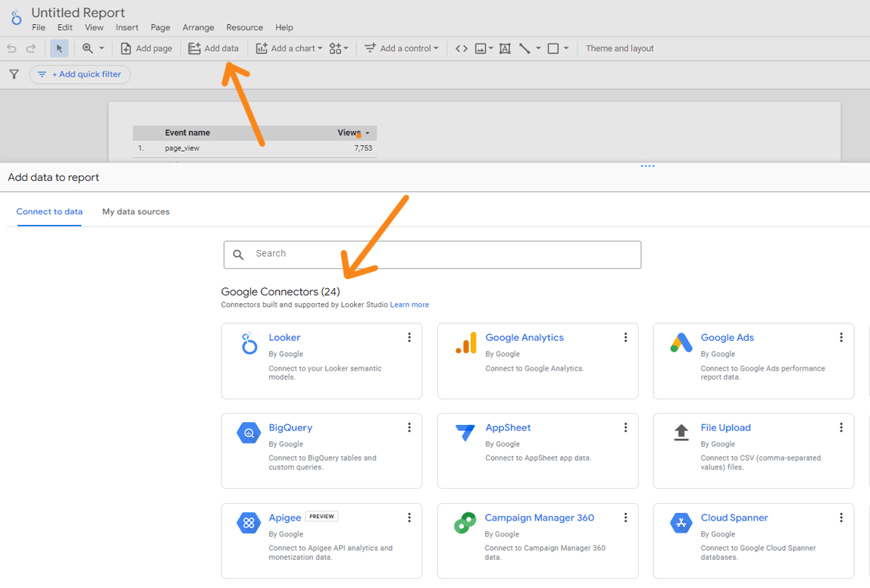Select the rectangle shape tool
The height and width of the screenshot is (588, 870).
(x=553, y=48)
